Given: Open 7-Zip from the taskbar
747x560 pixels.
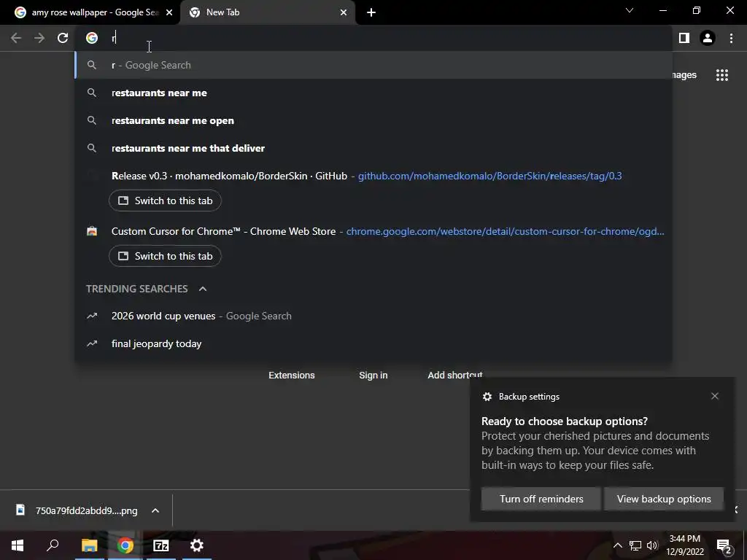Looking at the screenshot, I should point(161,545).
